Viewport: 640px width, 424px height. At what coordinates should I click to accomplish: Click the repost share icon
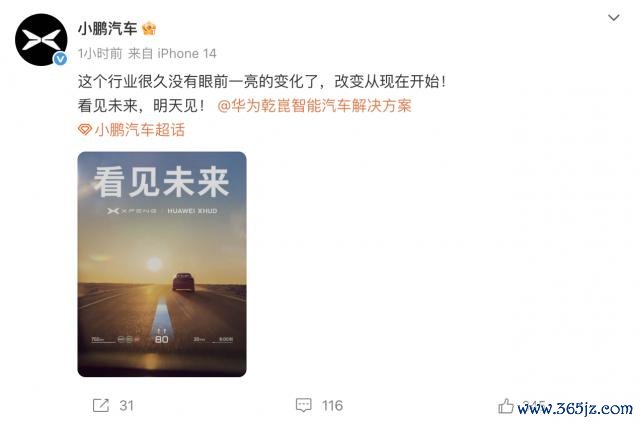point(101,405)
